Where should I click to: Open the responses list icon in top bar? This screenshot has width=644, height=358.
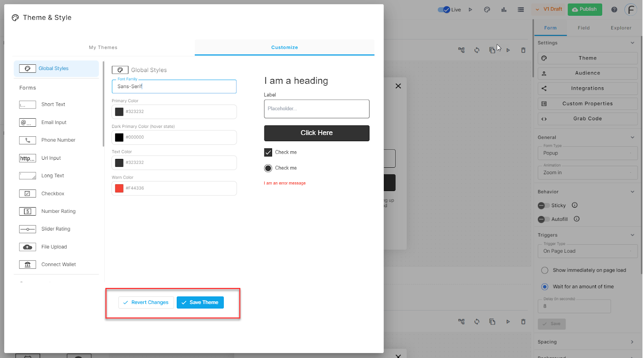coord(521,10)
